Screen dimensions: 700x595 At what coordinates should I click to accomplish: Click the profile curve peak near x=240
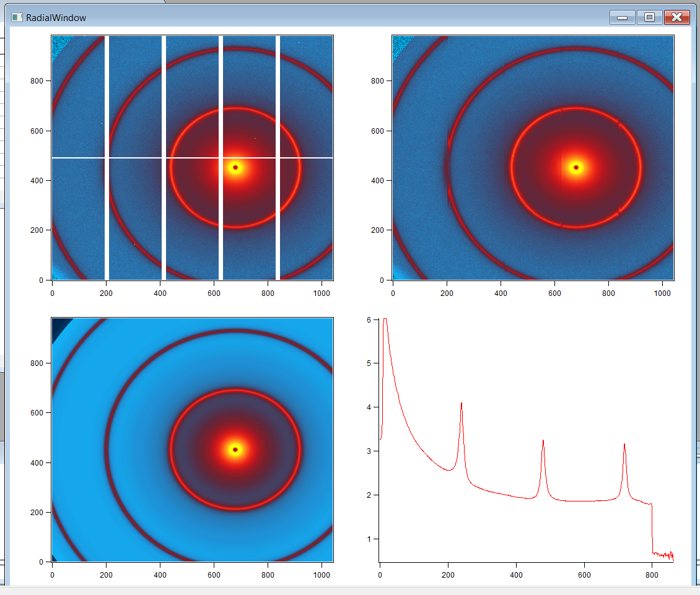(462, 404)
